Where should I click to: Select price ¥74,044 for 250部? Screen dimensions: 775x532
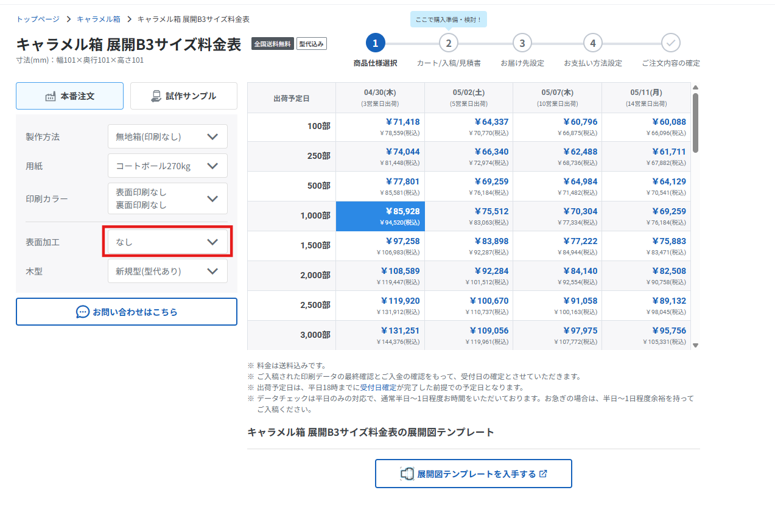coord(380,157)
